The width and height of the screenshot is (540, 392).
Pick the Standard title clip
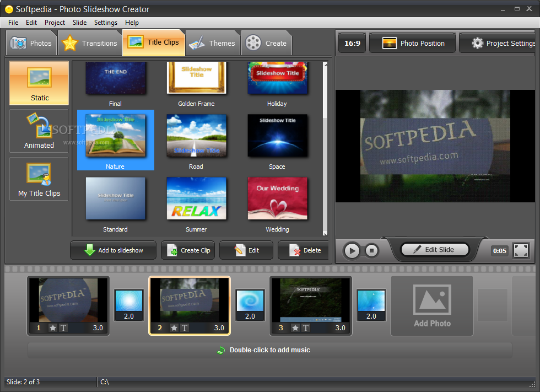pyautogui.click(x=115, y=198)
